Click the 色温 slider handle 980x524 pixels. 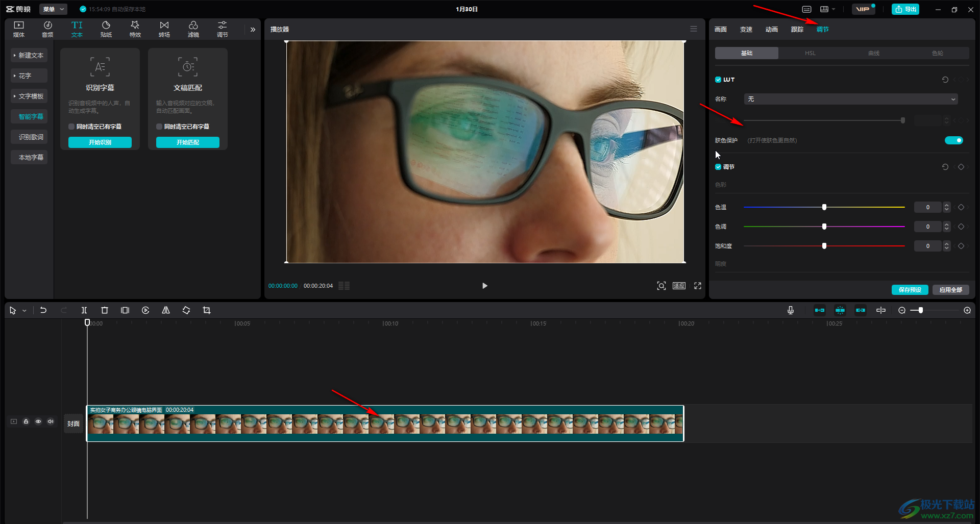click(824, 207)
